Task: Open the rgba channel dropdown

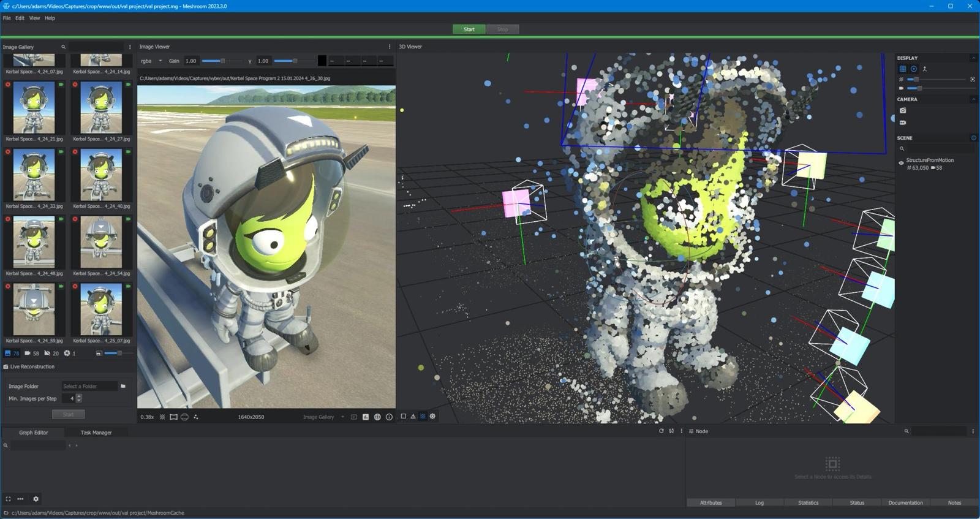Action: click(x=151, y=61)
